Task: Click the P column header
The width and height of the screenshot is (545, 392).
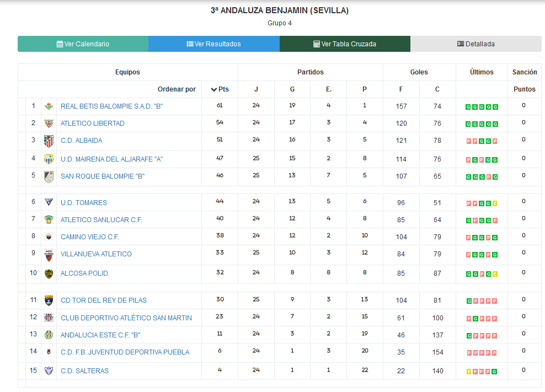Action: [x=365, y=89]
